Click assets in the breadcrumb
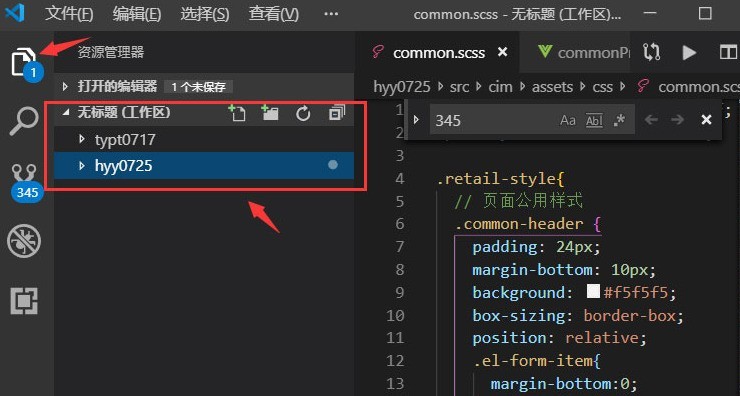Screen dimensions: 740x396 [x=552, y=87]
